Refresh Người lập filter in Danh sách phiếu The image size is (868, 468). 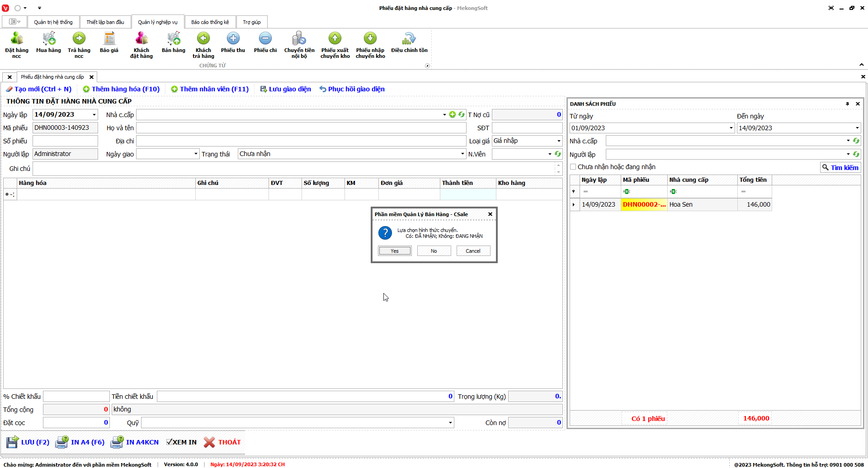pos(856,154)
